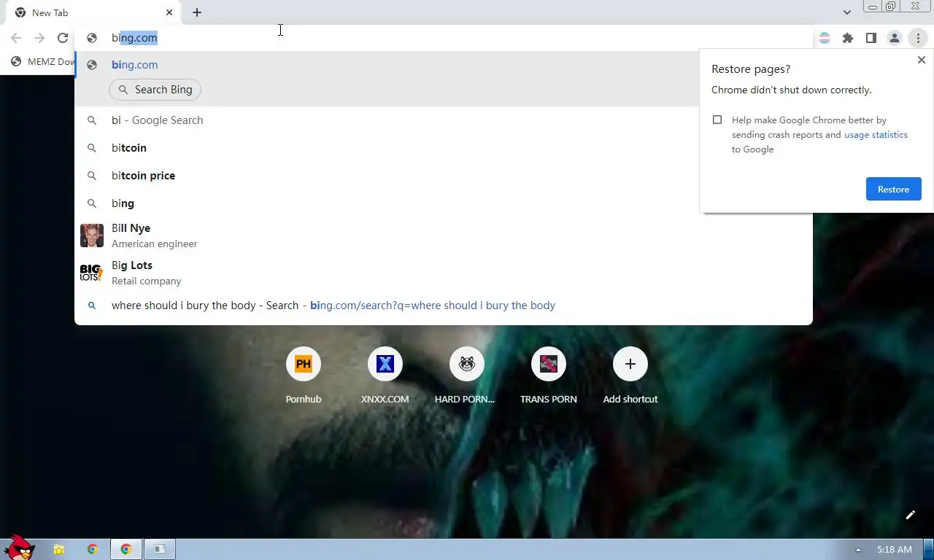The image size is (934, 560).
Task: Open the last taskbar window icon
Action: [x=159, y=549]
